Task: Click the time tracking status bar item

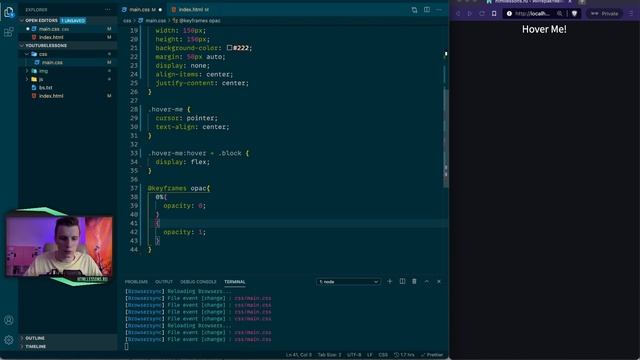Action: pos(404,355)
